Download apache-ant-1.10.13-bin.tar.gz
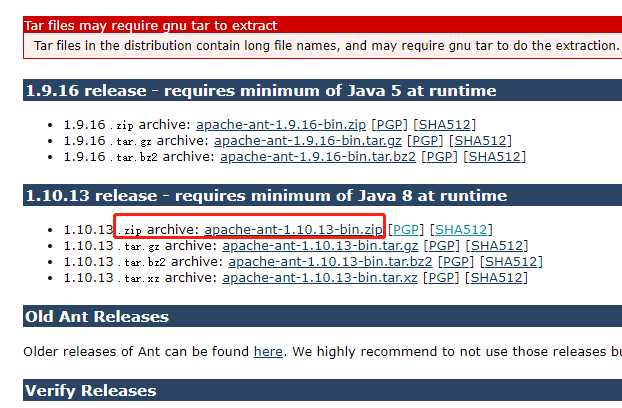 [x=320, y=246]
